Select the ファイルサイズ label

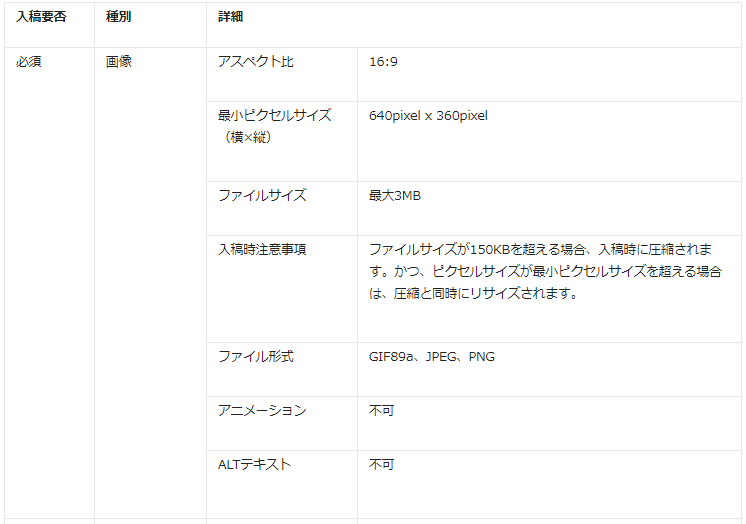[x=262, y=195]
